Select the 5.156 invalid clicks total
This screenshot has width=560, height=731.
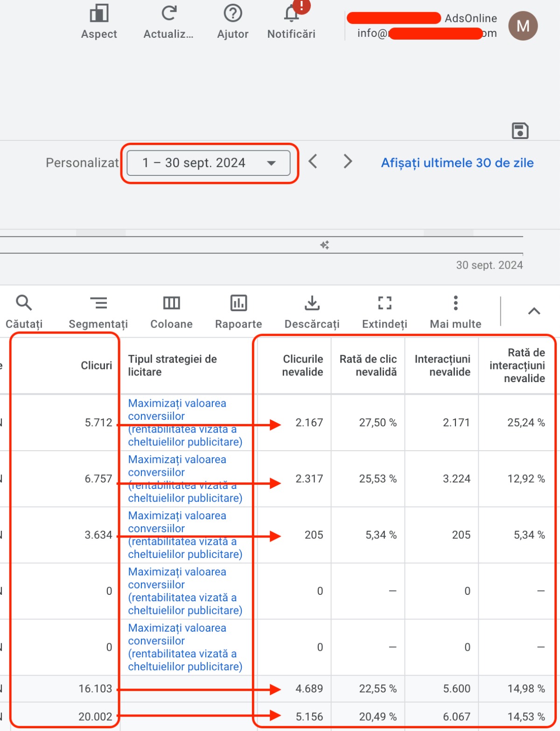click(309, 717)
